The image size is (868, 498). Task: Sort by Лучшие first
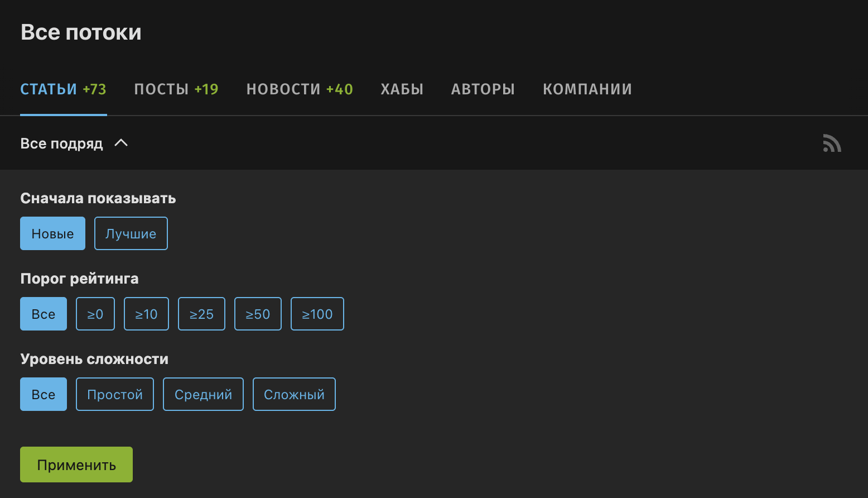pyautogui.click(x=131, y=233)
